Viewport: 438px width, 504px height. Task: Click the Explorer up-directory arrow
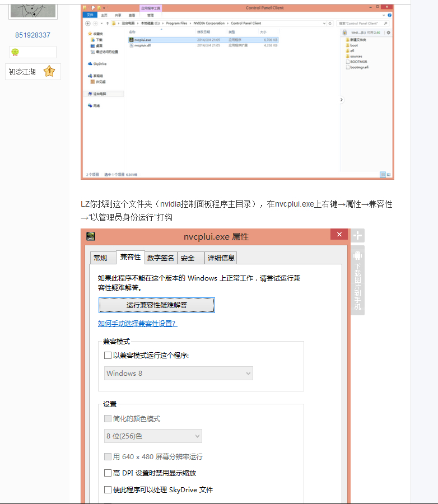pyautogui.click(x=108, y=24)
